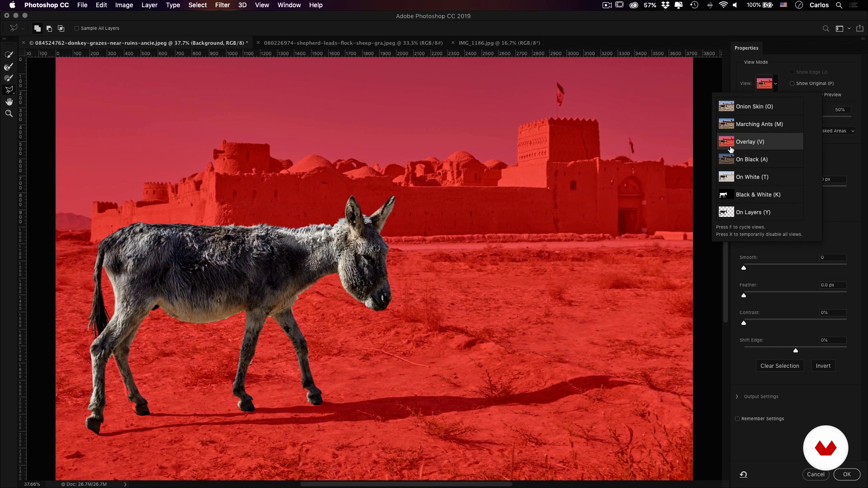868x488 pixels.
Task: Select the Quick Selection tool
Action: pyautogui.click(x=9, y=55)
